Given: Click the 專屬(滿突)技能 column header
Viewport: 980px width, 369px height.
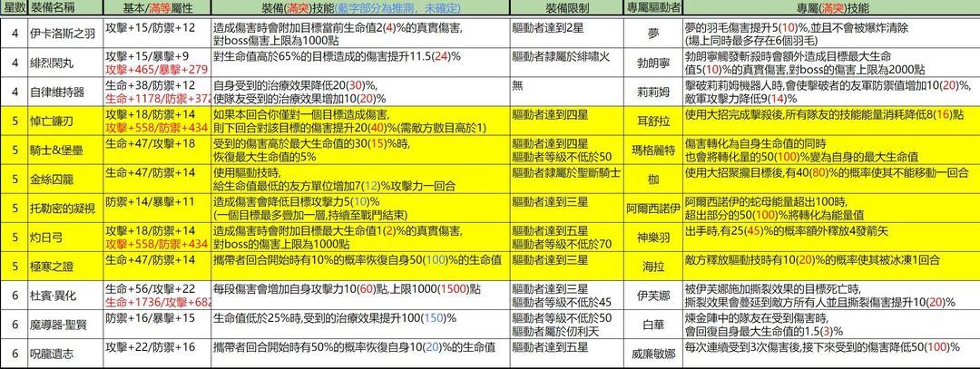Looking at the screenshot, I should point(831,9).
